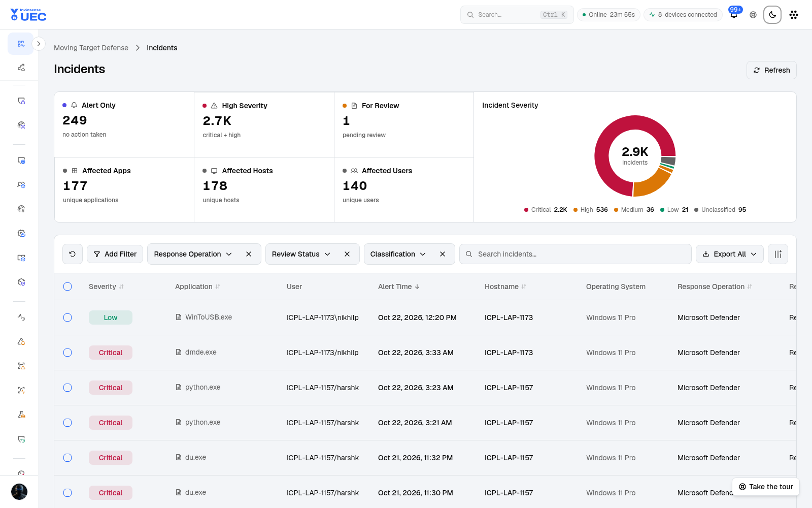
Task: Remove the Response Operation filter
Action: point(249,254)
